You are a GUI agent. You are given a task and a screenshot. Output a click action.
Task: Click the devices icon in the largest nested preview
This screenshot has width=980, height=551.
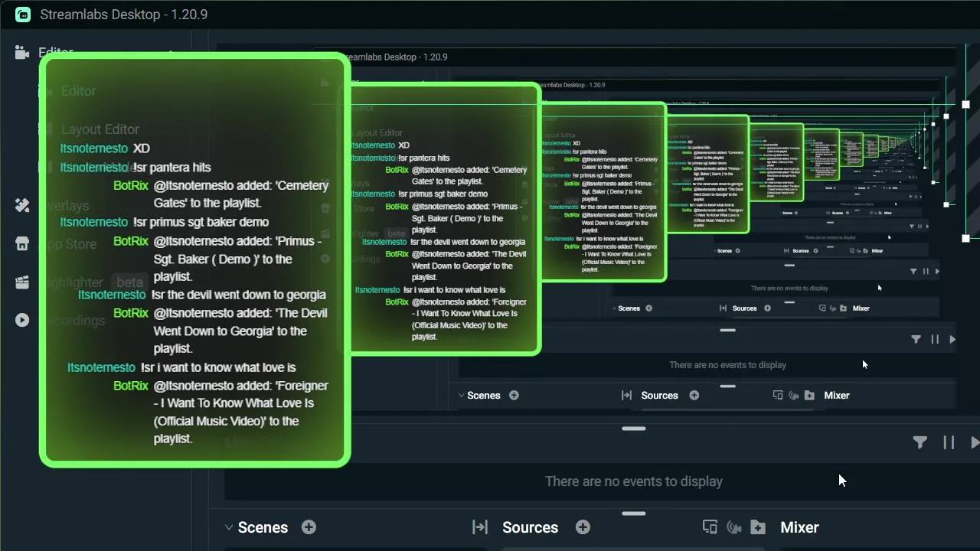click(778, 396)
